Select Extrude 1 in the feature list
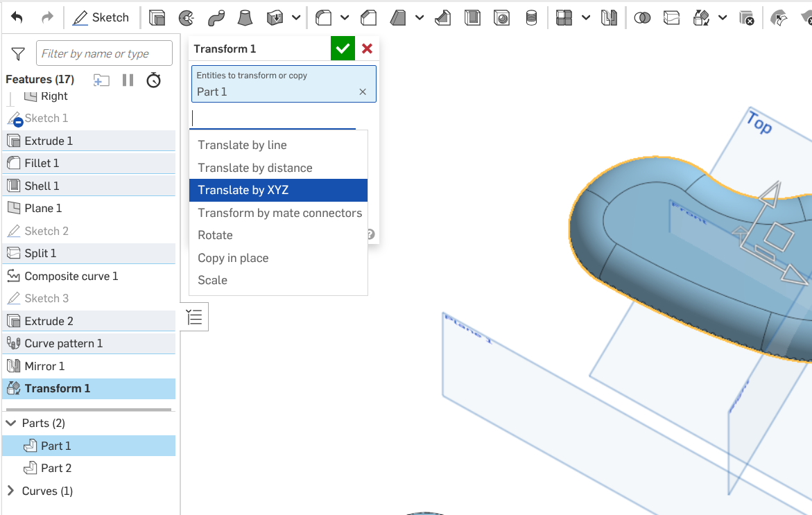 (x=89, y=141)
